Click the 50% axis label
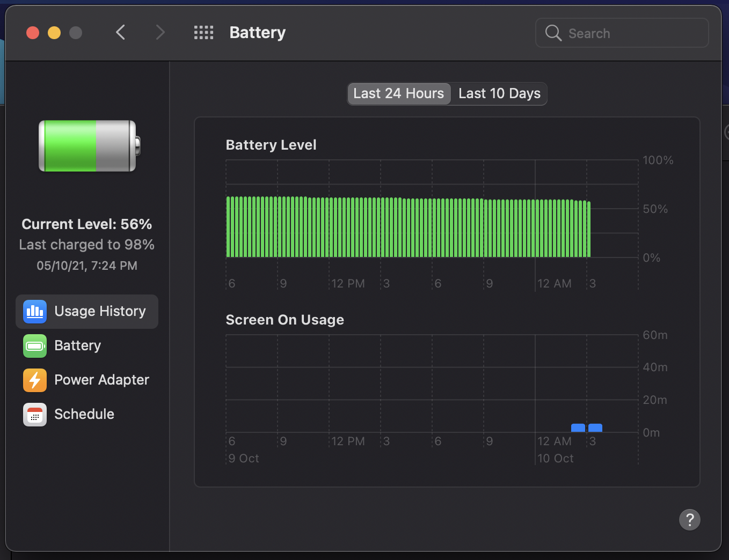729x560 pixels. click(655, 209)
